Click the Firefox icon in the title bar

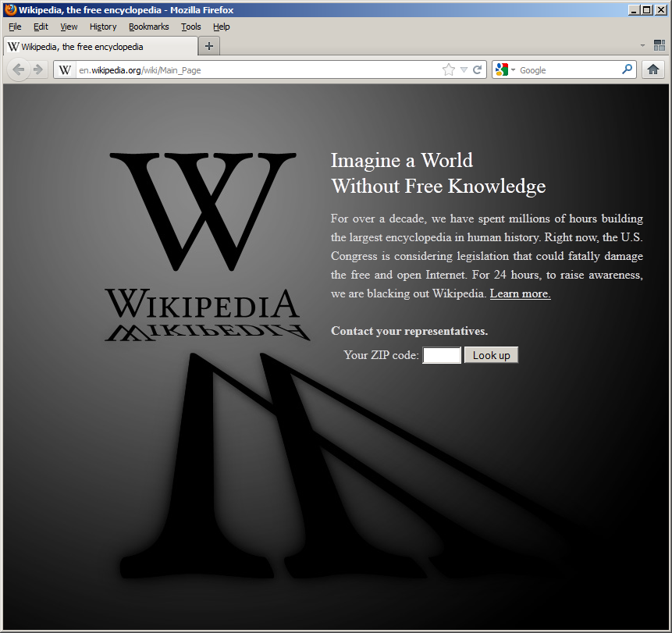point(11,9)
